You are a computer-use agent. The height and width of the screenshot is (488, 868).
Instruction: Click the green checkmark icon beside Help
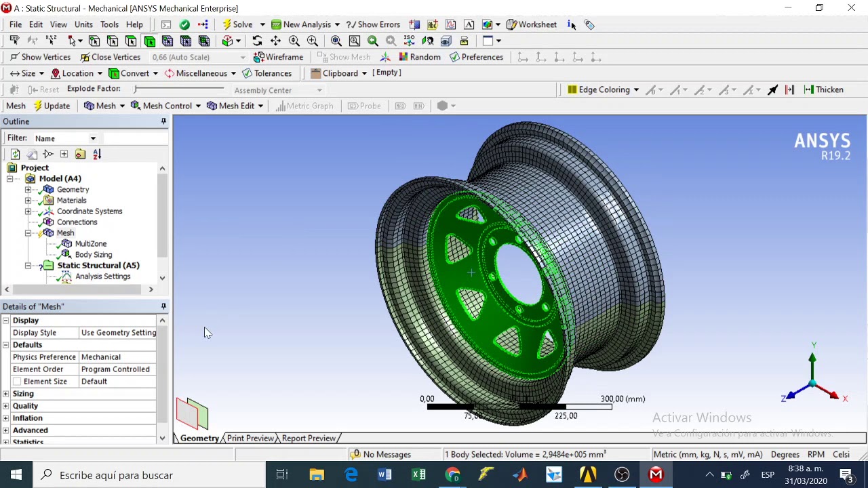click(184, 24)
